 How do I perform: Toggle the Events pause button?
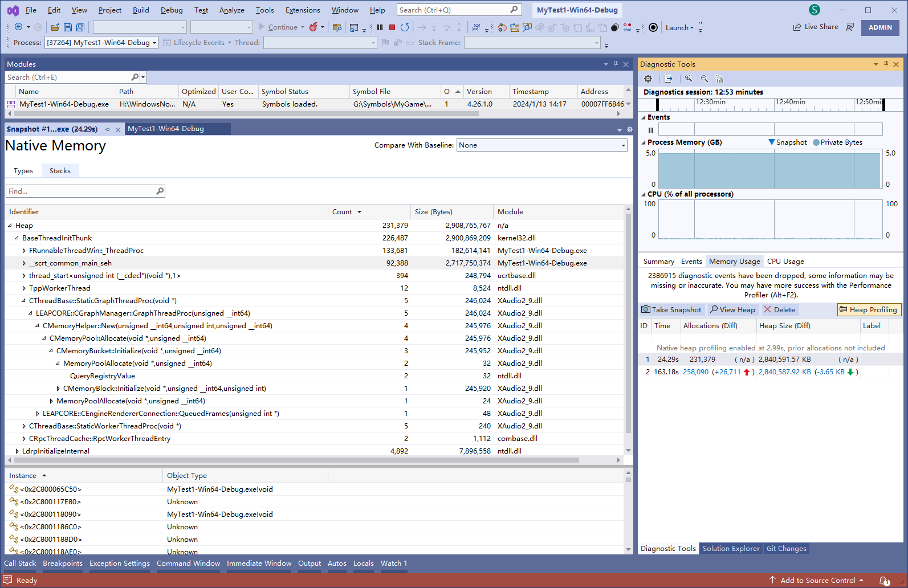click(651, 130)
